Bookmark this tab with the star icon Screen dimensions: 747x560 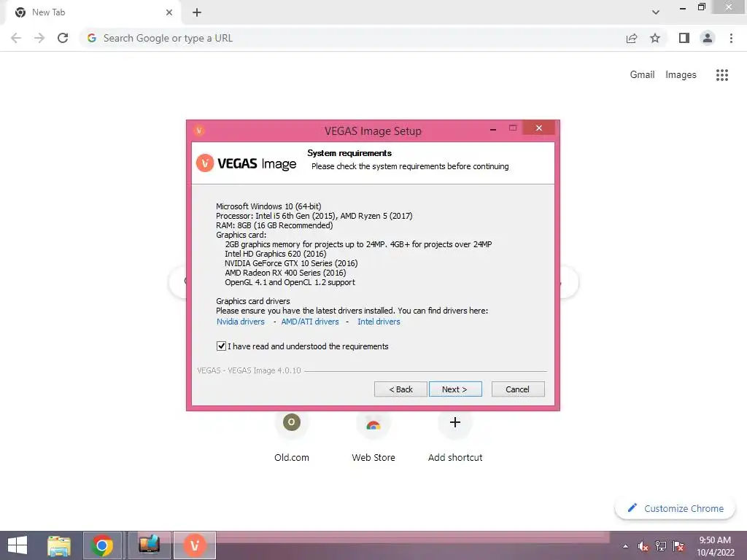tap(655, 38)
